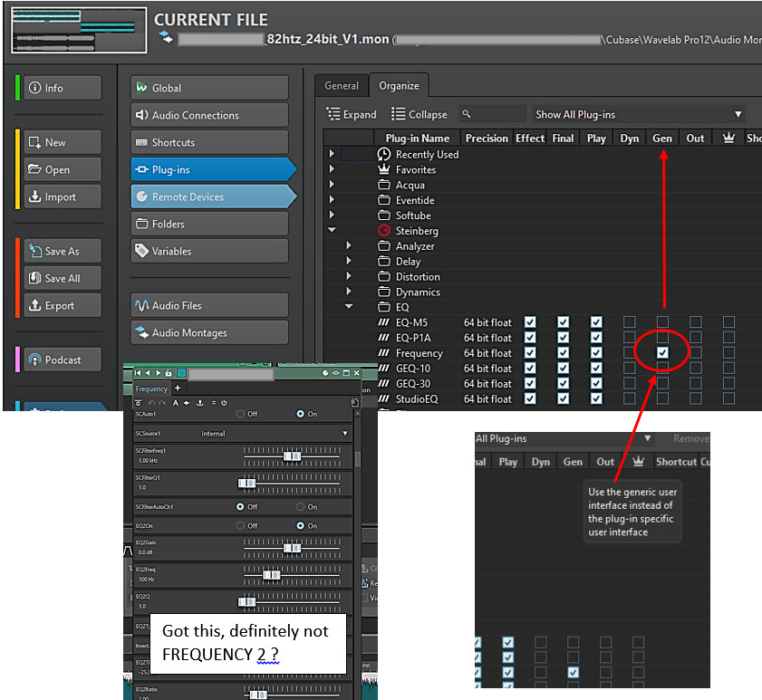Open the SCSource1 Internal dropdown
Viewport: 762px width, 700px height.
275,433
